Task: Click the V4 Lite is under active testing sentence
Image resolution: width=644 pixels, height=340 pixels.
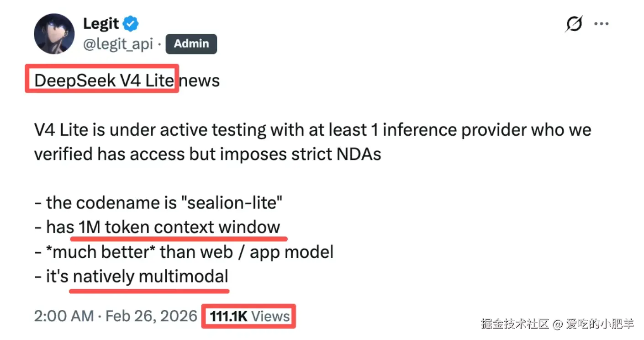Action: tap(312, 142)
